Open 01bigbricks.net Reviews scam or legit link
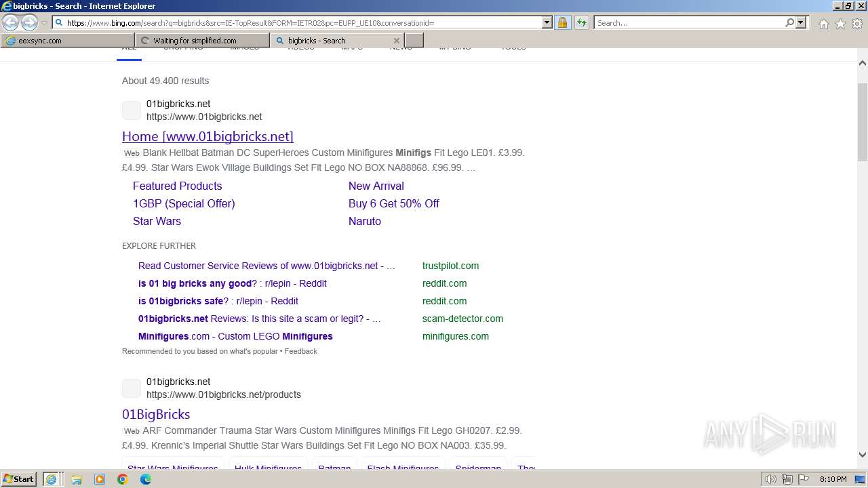The height and width of the screenshot is (488, 868). click(x=260, y=319)
